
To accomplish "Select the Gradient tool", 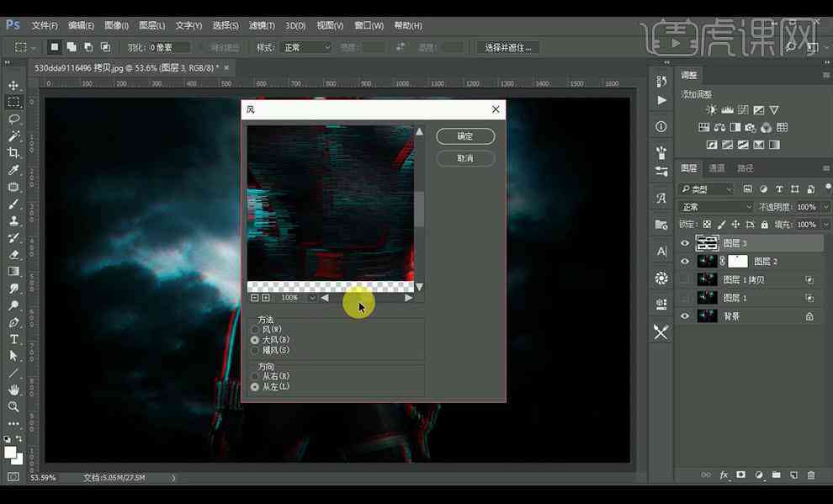I will pos(13,272).
